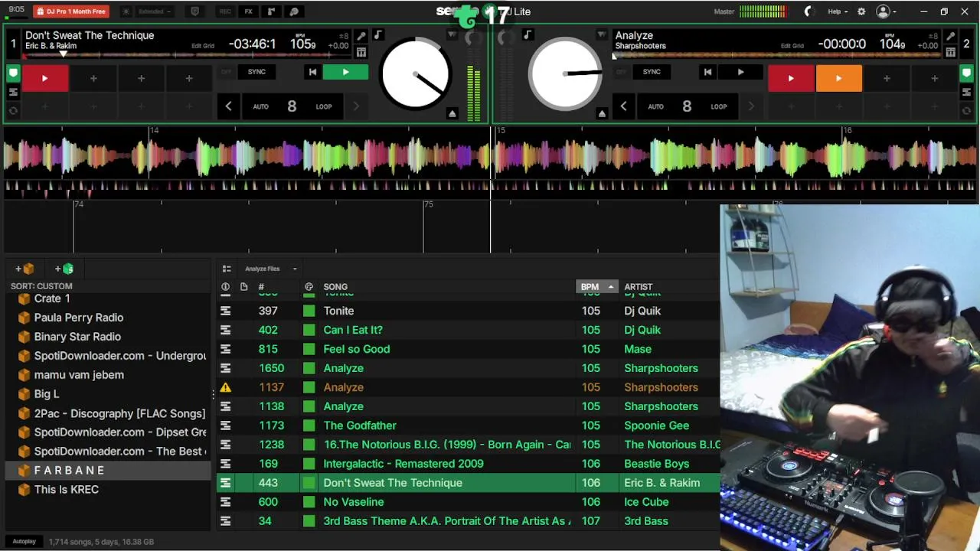Open deck 2 stems microphone icon
This screenshot has height=551, width=980.
click(950, 36)
